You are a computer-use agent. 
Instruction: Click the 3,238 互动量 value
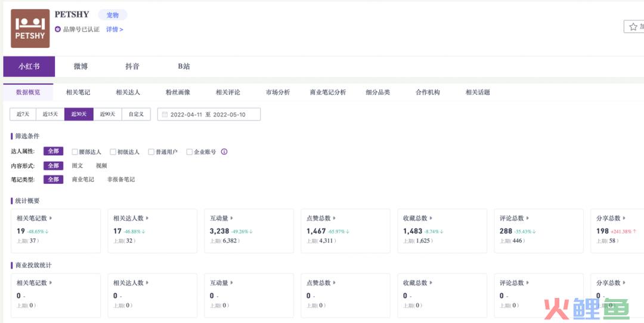pos(219,231)
